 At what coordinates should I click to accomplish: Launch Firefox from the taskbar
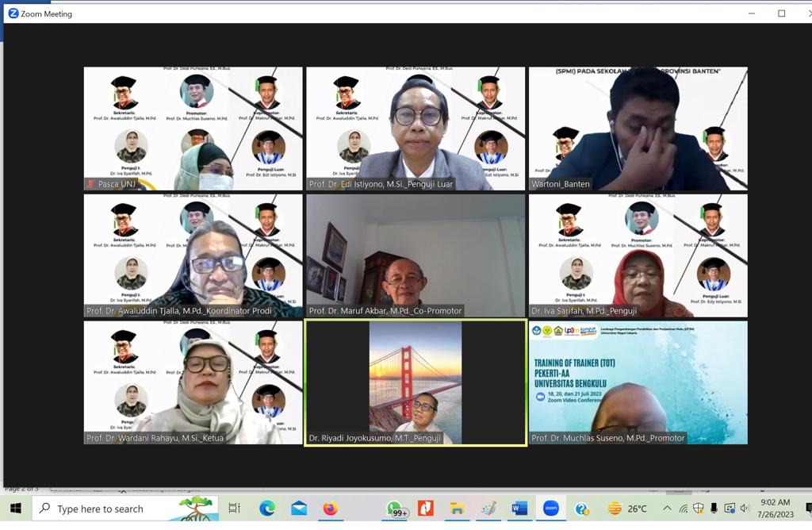[x=330, y=509]
